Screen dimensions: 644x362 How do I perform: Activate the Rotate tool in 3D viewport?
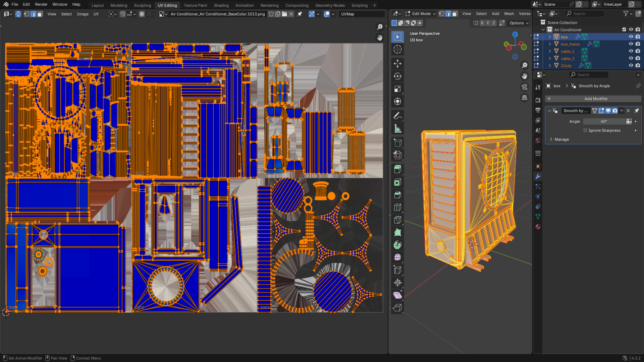[x=397, y=76]
